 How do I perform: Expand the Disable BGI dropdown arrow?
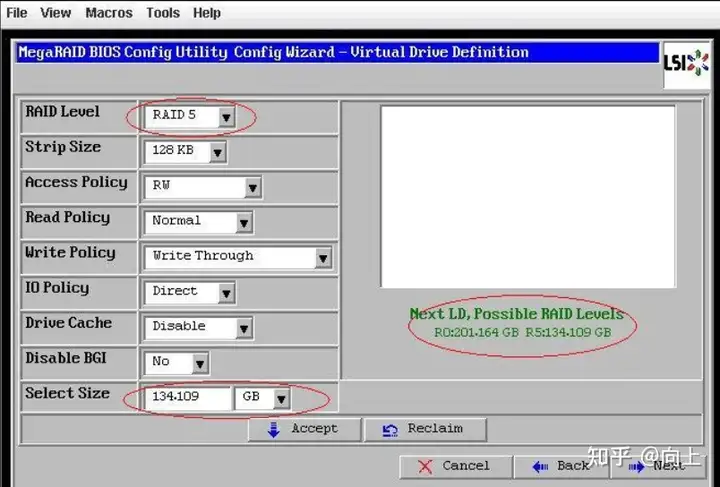200,364
